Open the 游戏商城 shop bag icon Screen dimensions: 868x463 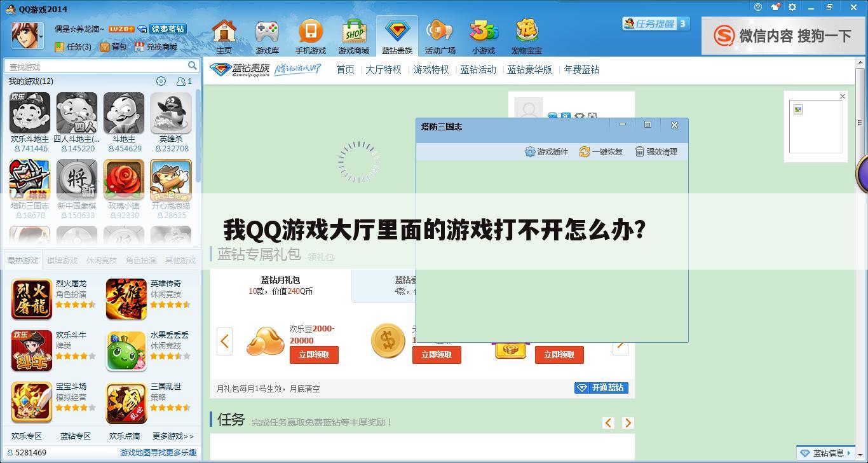353,31
